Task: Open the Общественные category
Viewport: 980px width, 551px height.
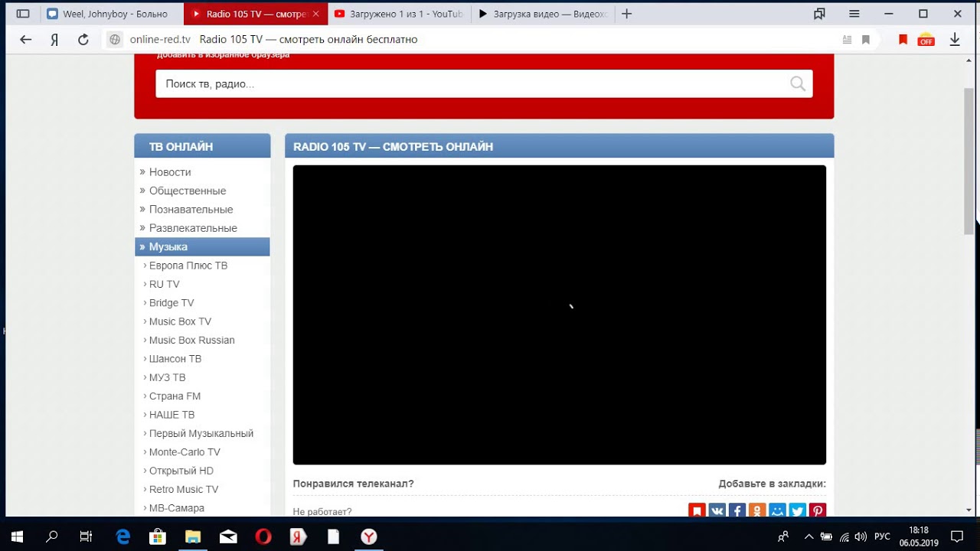Action: coord(188,191)
